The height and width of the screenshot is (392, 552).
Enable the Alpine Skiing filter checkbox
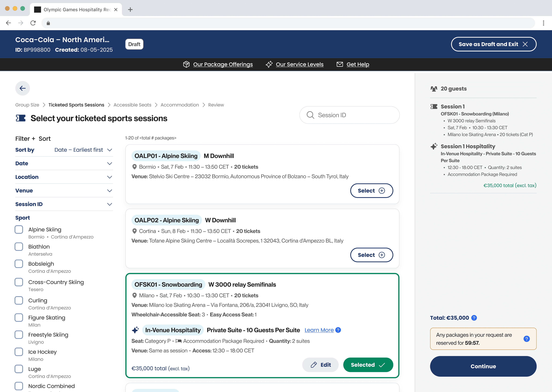coord(19,229)
